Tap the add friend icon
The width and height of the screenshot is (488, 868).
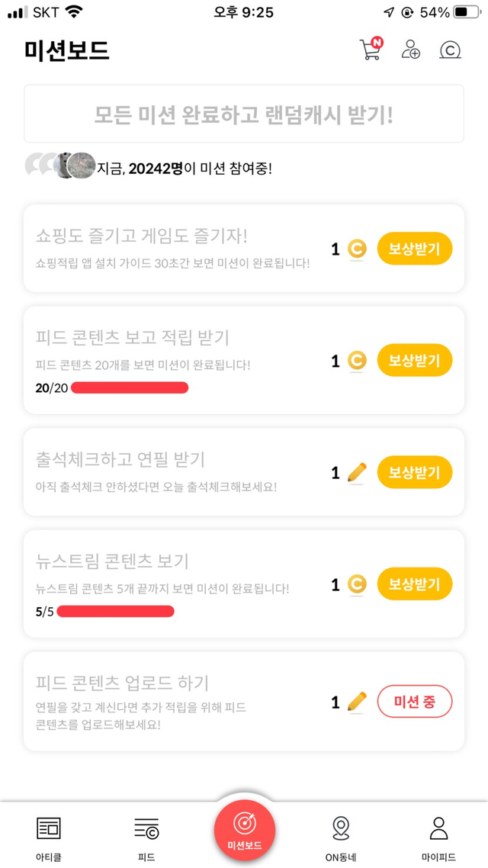[411, 50]
